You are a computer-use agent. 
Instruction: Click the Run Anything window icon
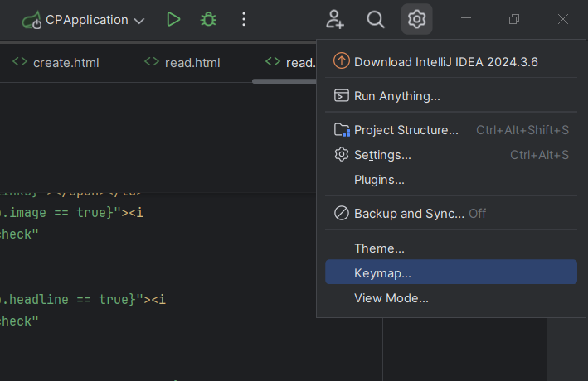pyautogui.click(x=341, y=95)
